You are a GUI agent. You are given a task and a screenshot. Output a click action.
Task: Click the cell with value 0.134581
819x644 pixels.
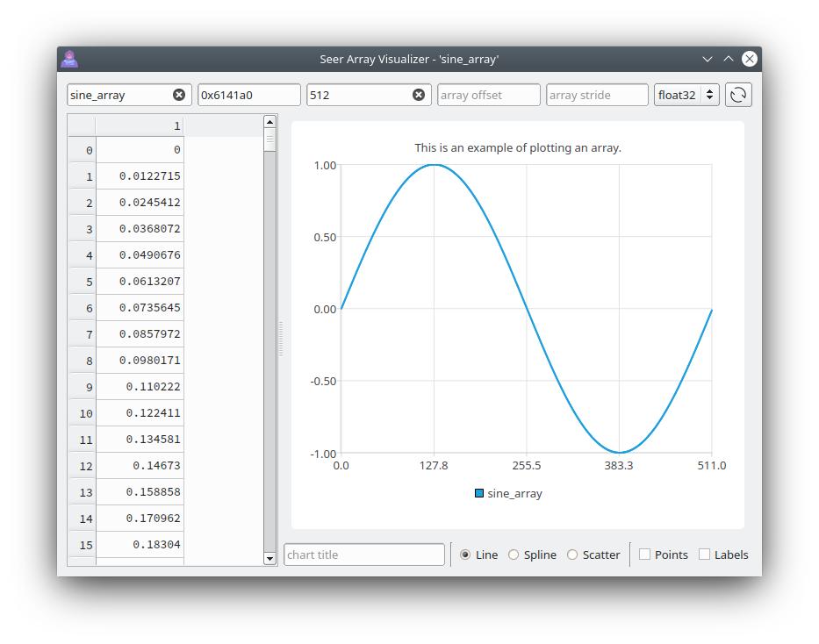pos(140,440)
